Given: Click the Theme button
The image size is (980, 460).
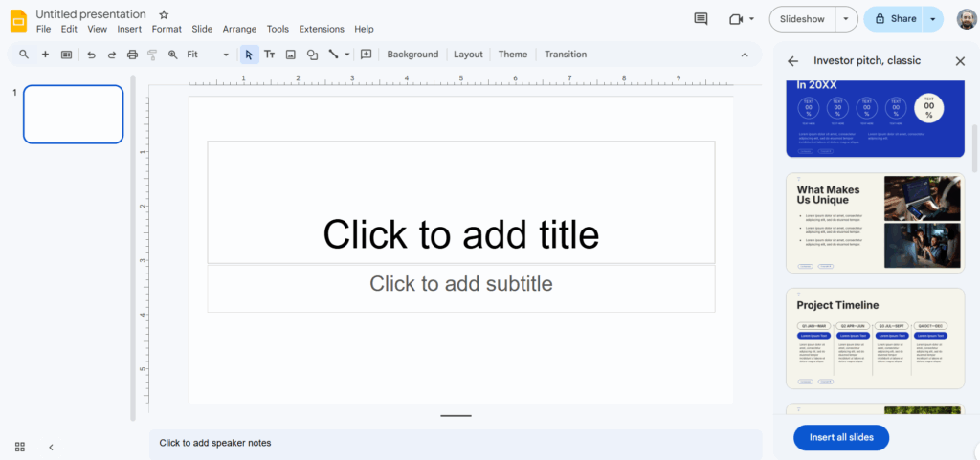Looking at the screenshot, I should click(x=512, y=55).
